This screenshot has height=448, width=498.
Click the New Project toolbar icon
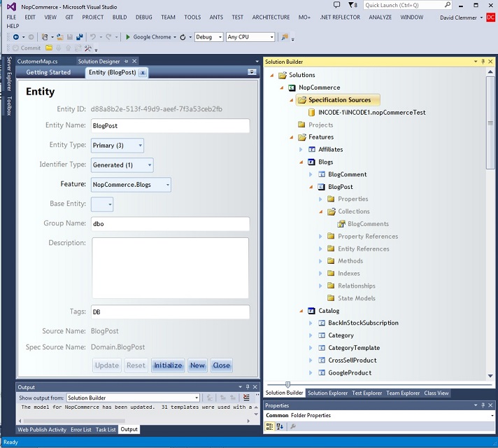45,37
